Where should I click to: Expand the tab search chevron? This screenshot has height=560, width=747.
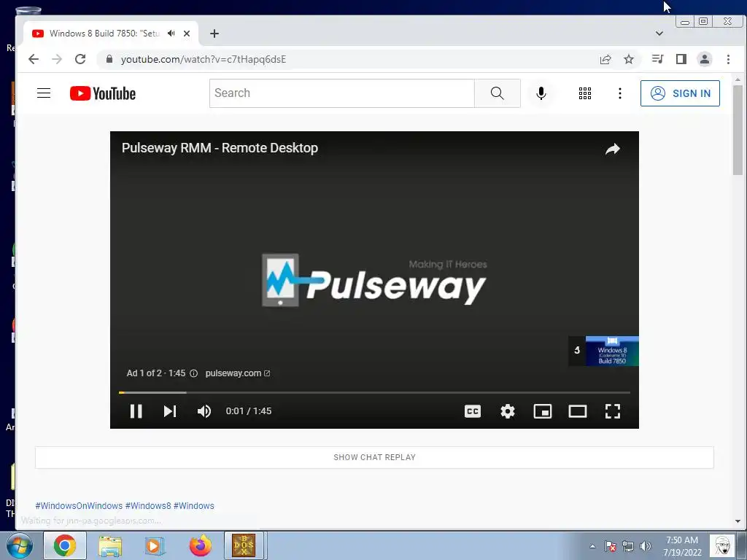click(659, 34)
